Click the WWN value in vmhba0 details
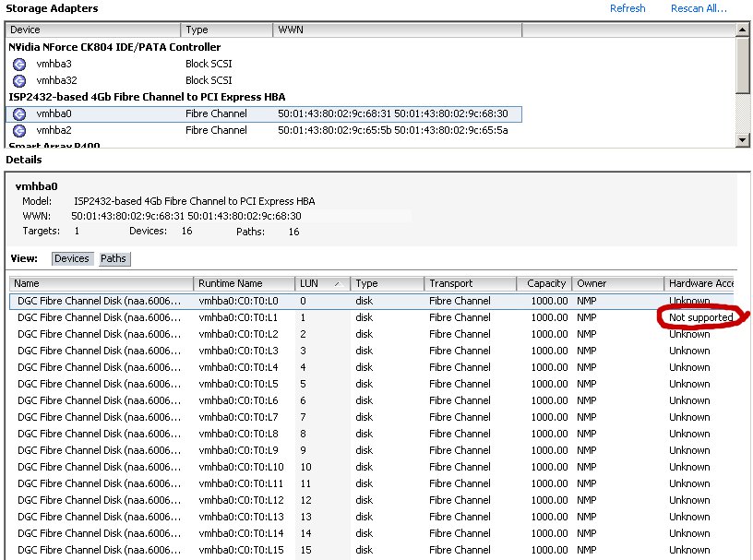The height and width of the screenshot is (560, 753). point(186,217)
